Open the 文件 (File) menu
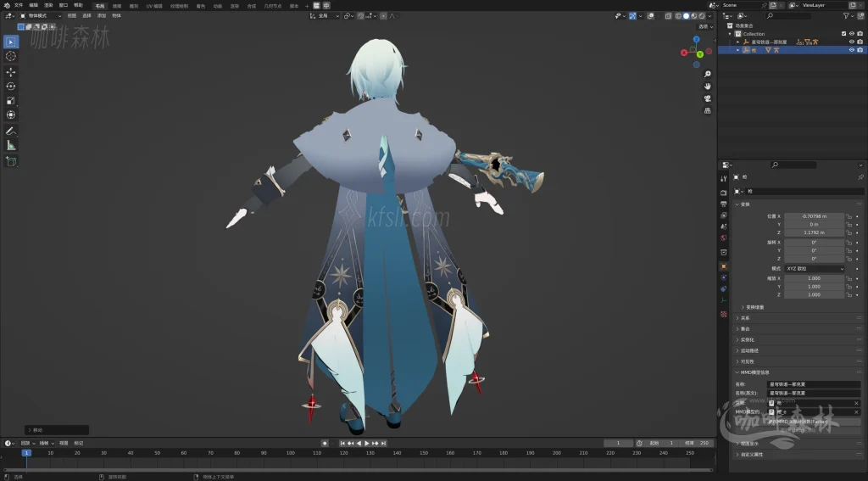 click(19, 5)
